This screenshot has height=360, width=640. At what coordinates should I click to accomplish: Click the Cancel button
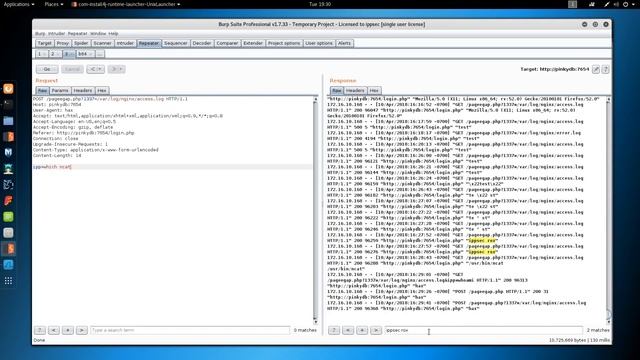tap(72, 69)
